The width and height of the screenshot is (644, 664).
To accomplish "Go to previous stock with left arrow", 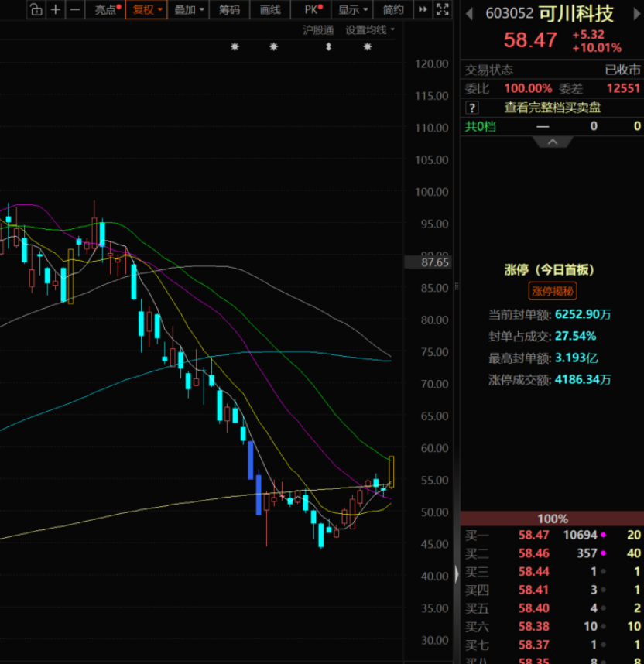I will pyautogui.click(x=469, y=14).
